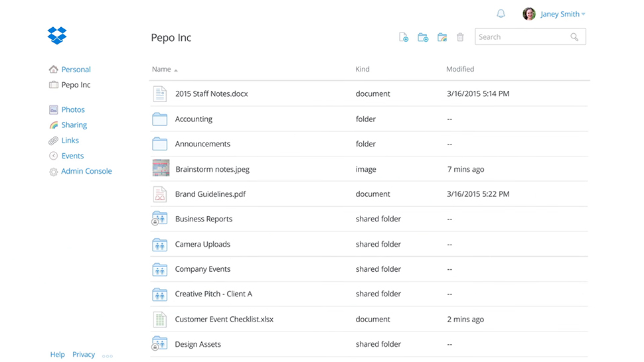This screenshot has width=644, height=362.
Task: Sort by the Kind column header
Action: (362, 70)
